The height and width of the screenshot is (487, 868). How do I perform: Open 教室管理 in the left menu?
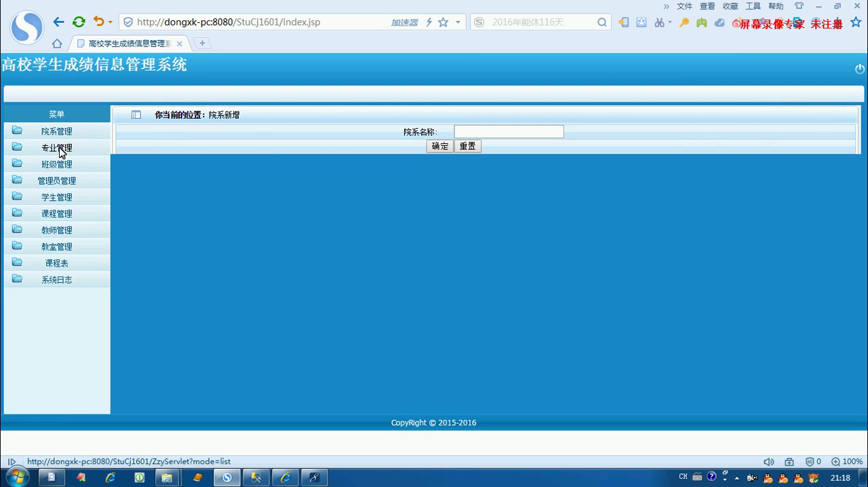click(x=56, y=247)
